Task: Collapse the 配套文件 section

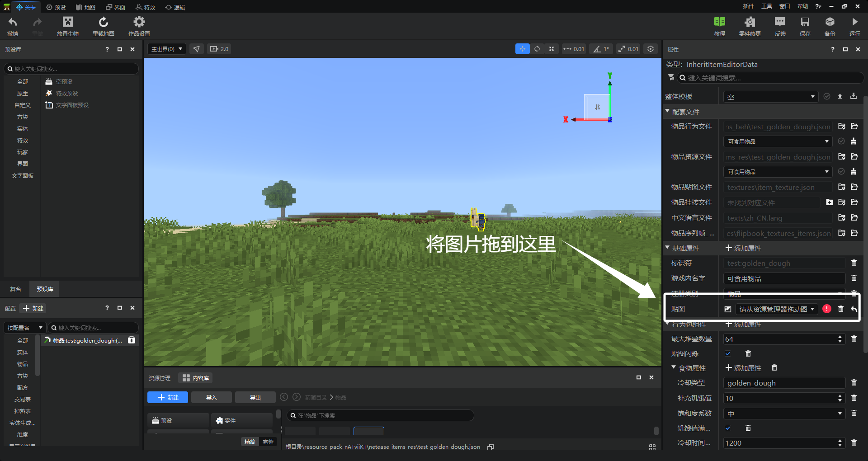Action: coord(667,111)
